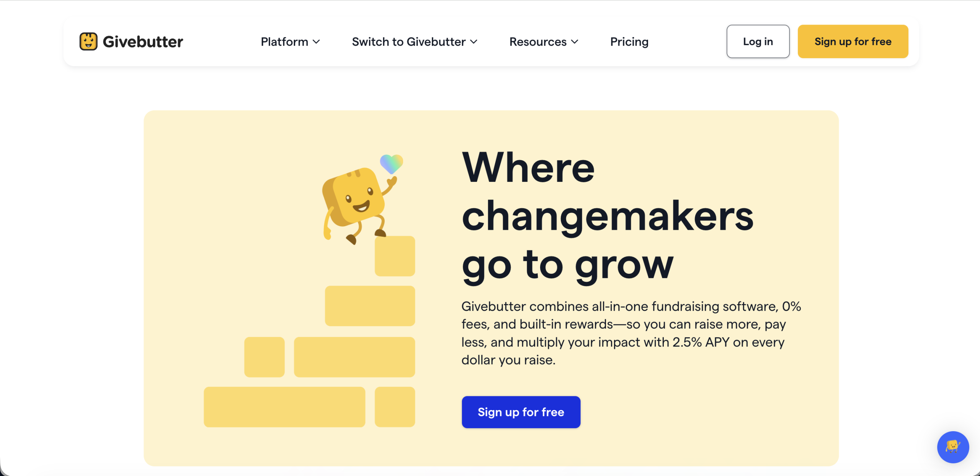Click the chevron next to Resources

pyautogui.click(x=575, y=42)
